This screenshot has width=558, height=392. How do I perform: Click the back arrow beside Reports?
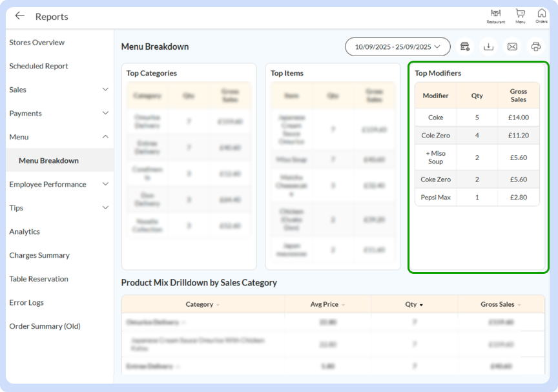20,16
